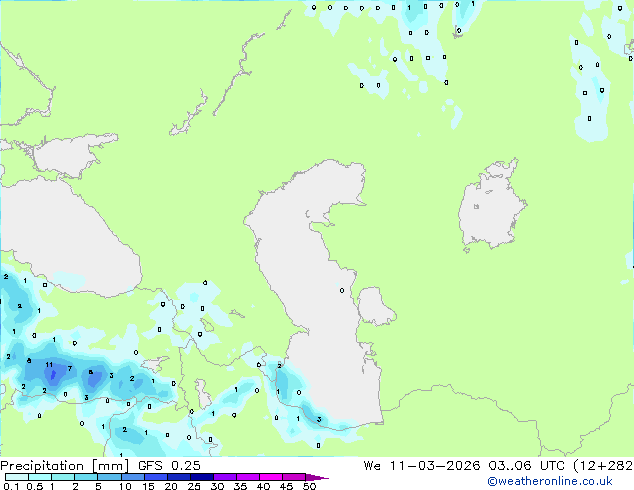This screenshot has width=634, height=490.
Task: Choose the 5–10 mm legend swatch
Action: click(109, 477)
